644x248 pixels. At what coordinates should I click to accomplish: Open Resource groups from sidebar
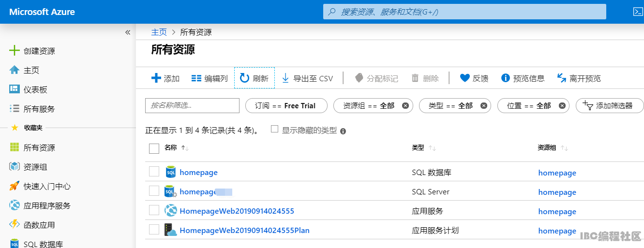pos(35,167)
